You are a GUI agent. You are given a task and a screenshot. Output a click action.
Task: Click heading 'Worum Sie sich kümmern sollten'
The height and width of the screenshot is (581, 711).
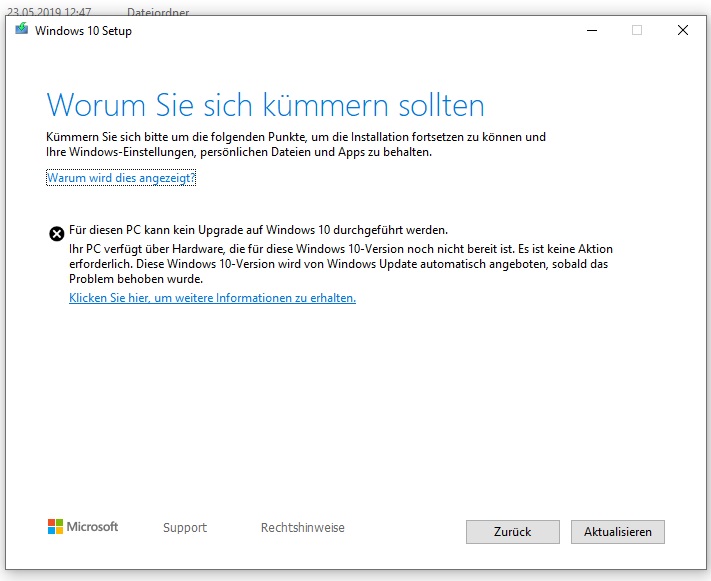coord(266,104)
